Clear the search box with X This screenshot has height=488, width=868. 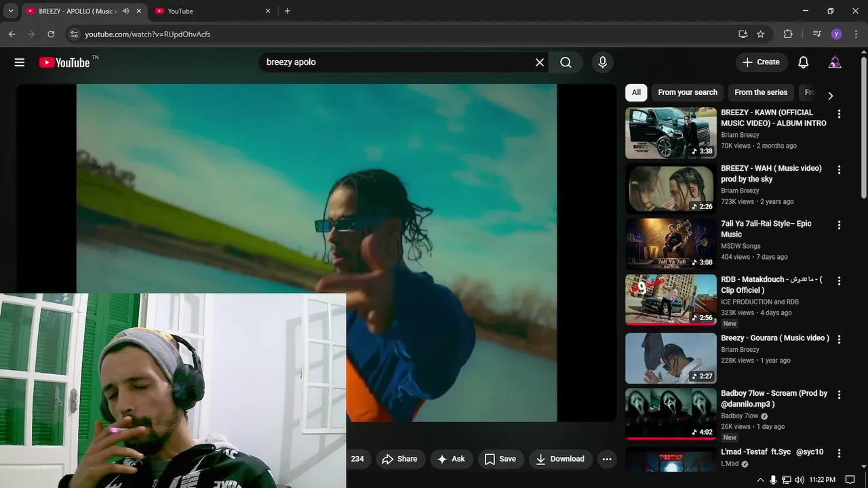point(540,62)
